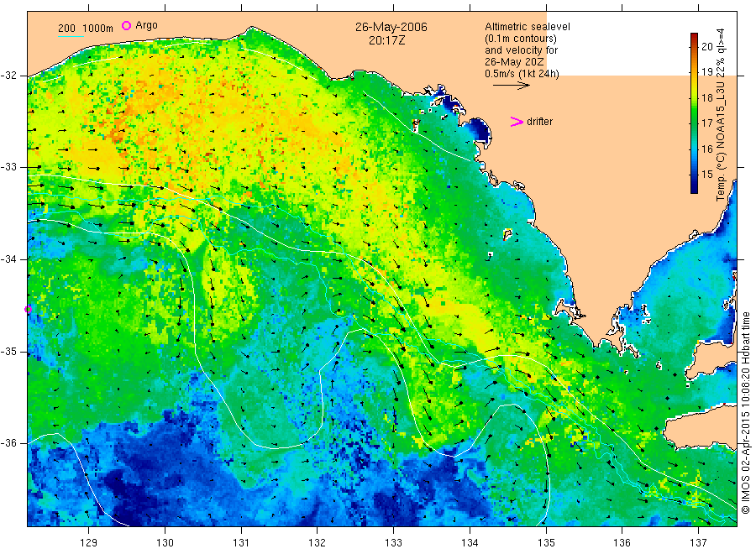Click the vertical 'Temp. (°C) NOAA15_L3U' label

[721, 115]
